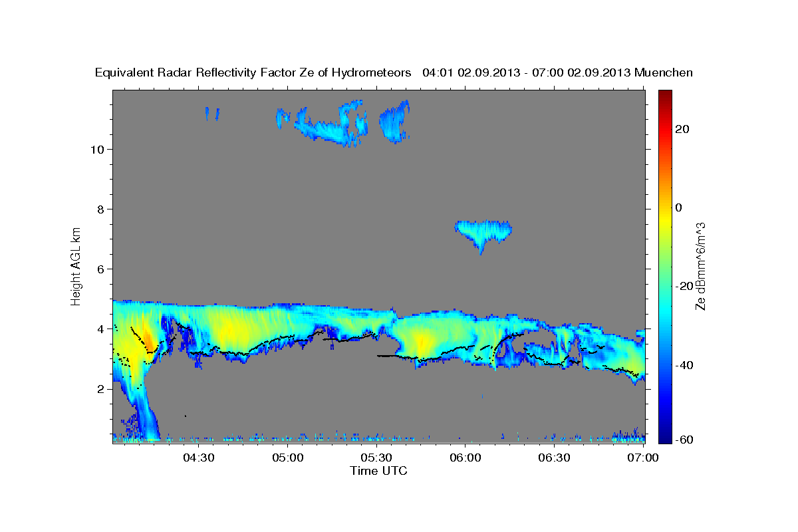Click the colorbar label 0
The width and height of the screenshot is (798, 532).
point(679,207)
